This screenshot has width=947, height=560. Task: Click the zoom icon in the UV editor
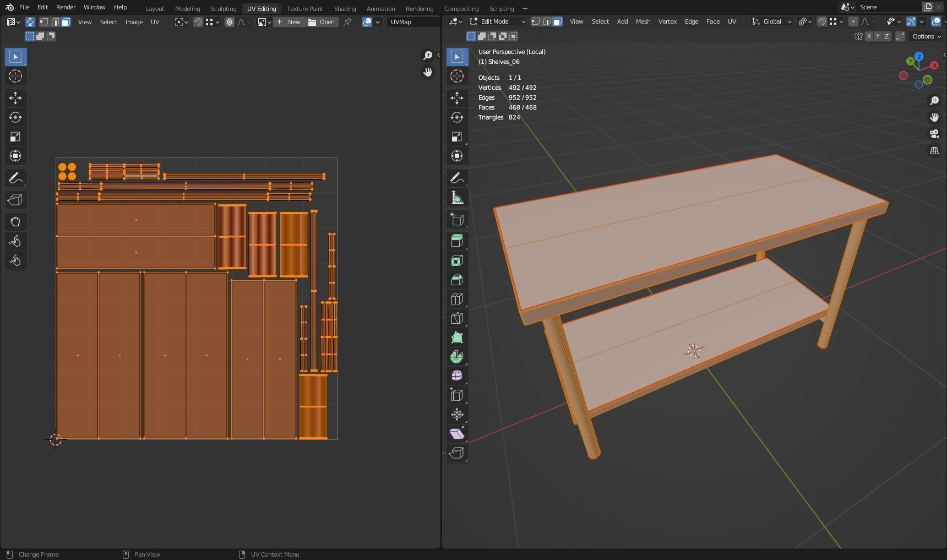pyautogui.click(x=428, y=56)
